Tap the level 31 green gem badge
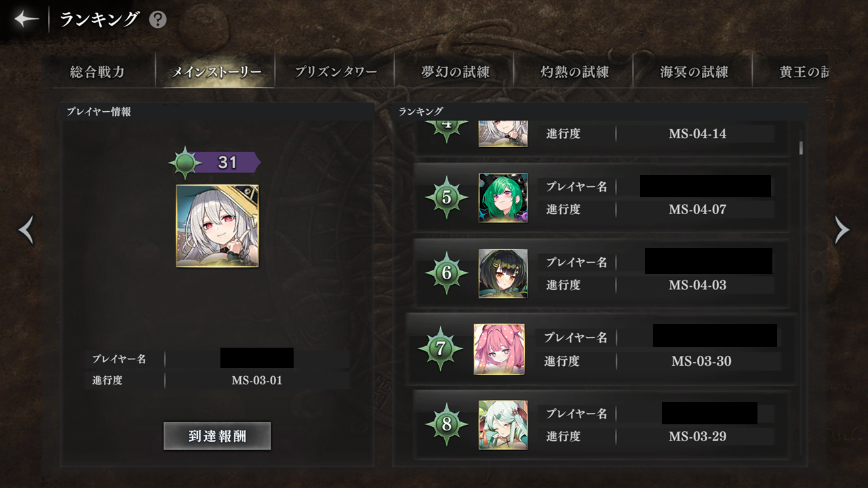The width and height of the screenshot is (868, 488). coord(184,163)
